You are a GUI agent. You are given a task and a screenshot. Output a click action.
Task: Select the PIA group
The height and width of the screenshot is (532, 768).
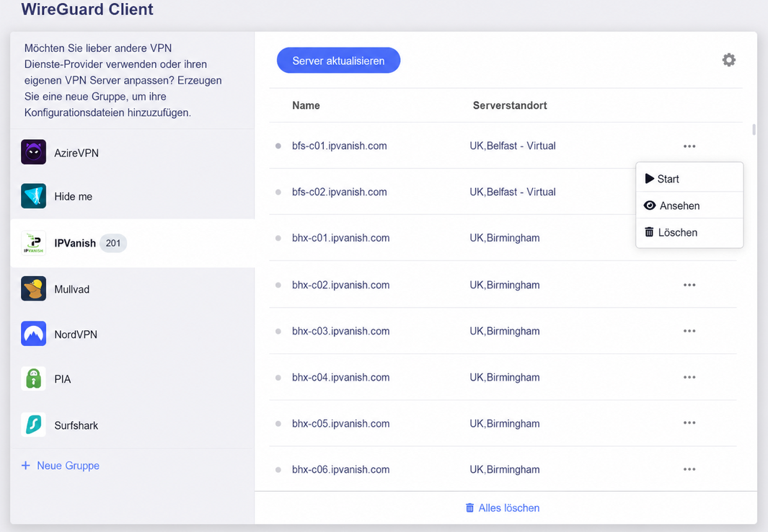(x=132, y=378)
